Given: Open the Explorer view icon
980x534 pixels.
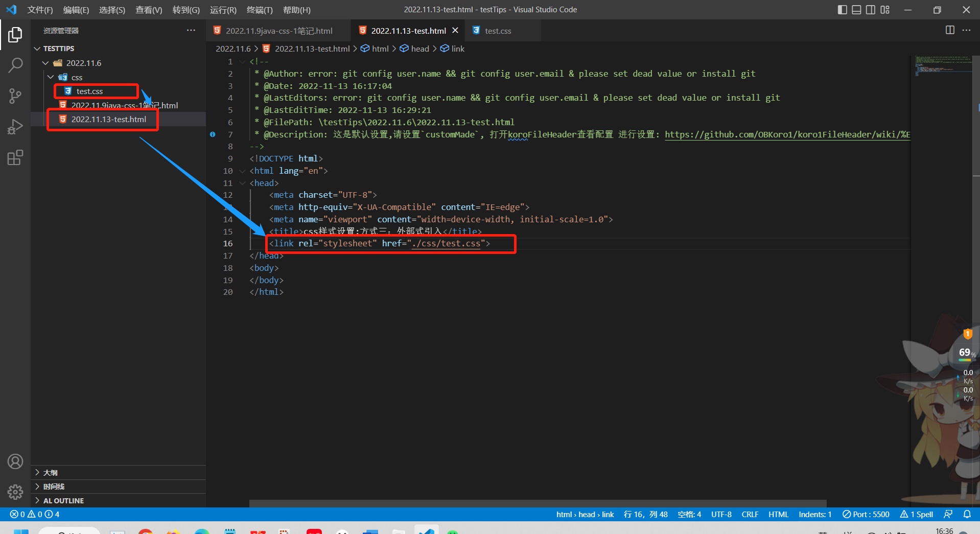Looking at the screenshot, I should coord(15,35).
